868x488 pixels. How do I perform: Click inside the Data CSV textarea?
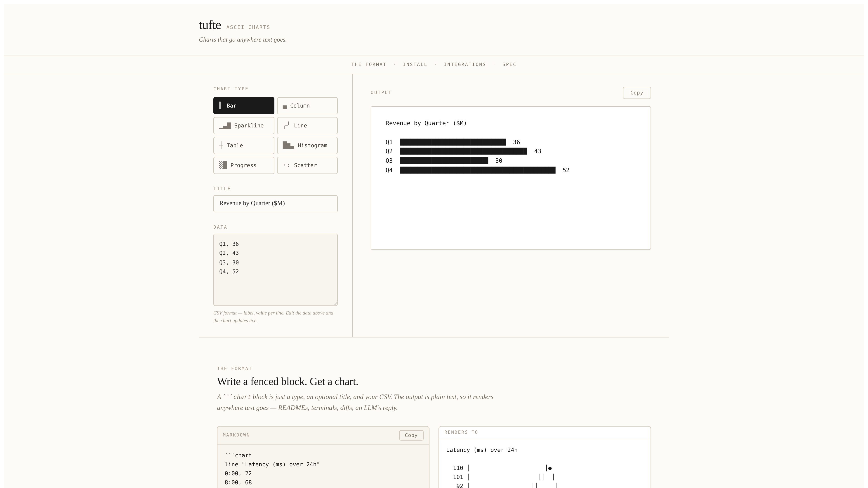click(x=275, y=270)
